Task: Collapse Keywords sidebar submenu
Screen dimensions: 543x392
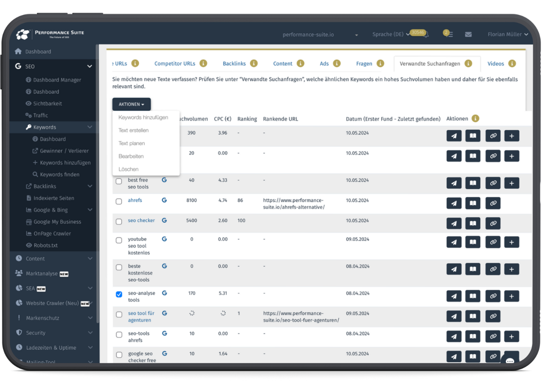Action: click(90, 127)
